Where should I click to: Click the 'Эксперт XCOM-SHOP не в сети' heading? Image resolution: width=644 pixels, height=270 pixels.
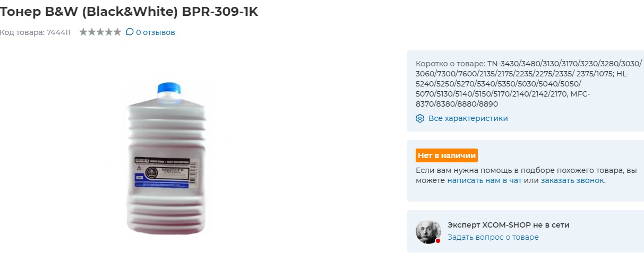(x=508, y=225)
